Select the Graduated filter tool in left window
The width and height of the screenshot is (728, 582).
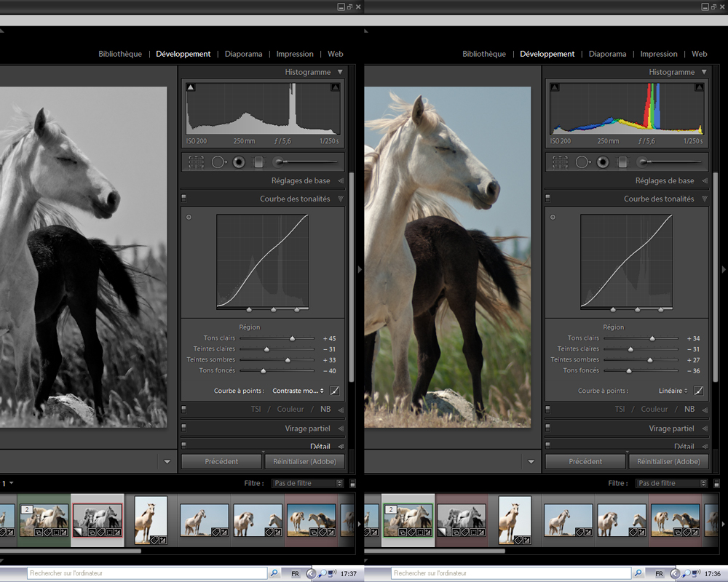point(258,162)
